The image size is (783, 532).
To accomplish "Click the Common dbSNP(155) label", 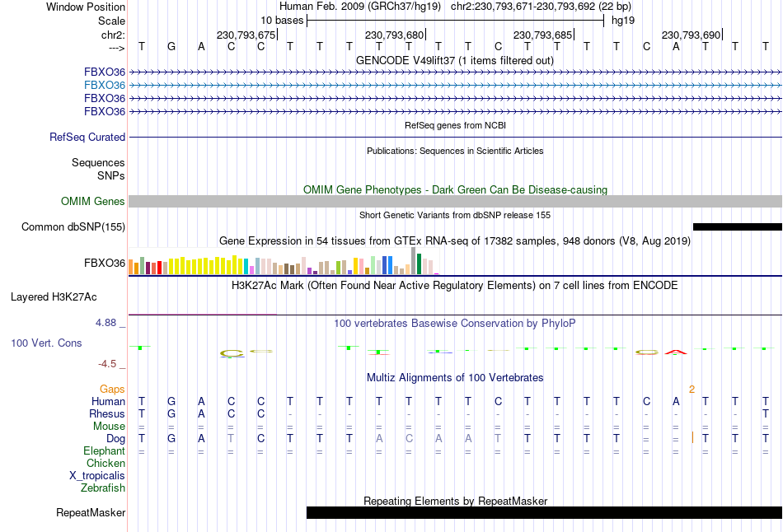I will (x=73, y=226).
